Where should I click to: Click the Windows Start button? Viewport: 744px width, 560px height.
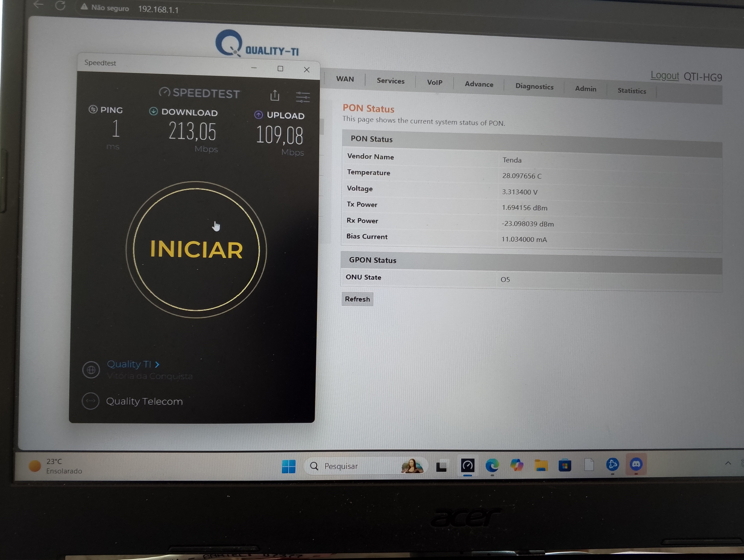(288, 466)
